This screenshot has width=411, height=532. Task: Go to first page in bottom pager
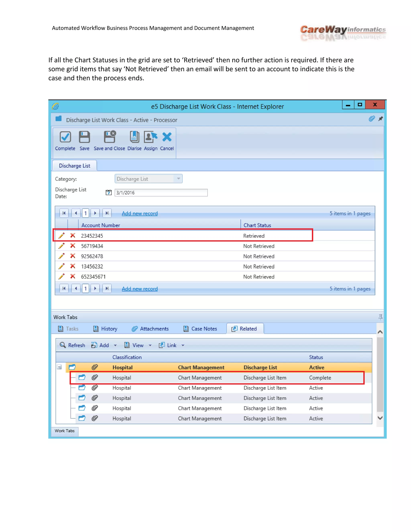pos(64,288)
